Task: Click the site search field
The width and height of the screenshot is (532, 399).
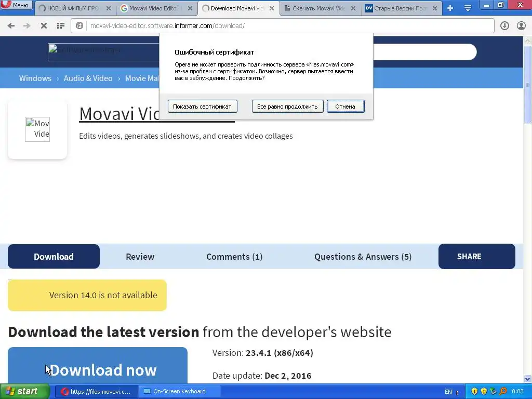Action: point(424,52)
